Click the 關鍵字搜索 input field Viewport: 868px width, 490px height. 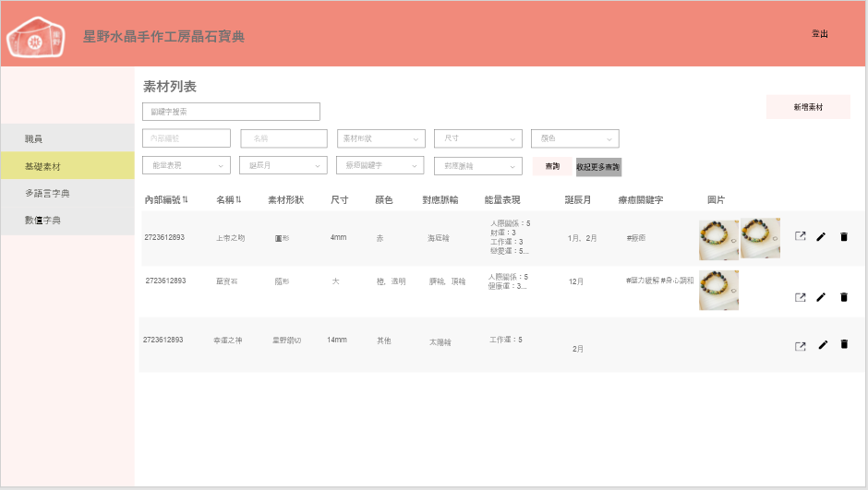coord(231,112)
